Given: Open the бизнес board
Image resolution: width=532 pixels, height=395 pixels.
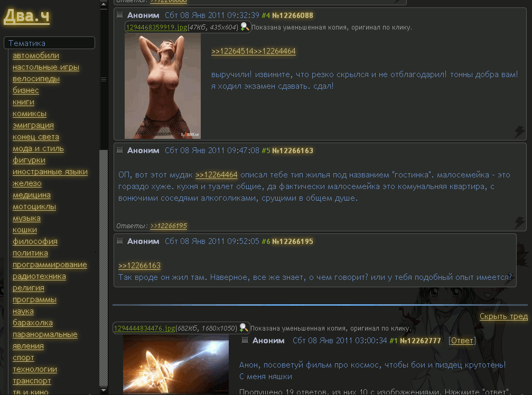Looking at the screenshot, I should tap(26, 90).
